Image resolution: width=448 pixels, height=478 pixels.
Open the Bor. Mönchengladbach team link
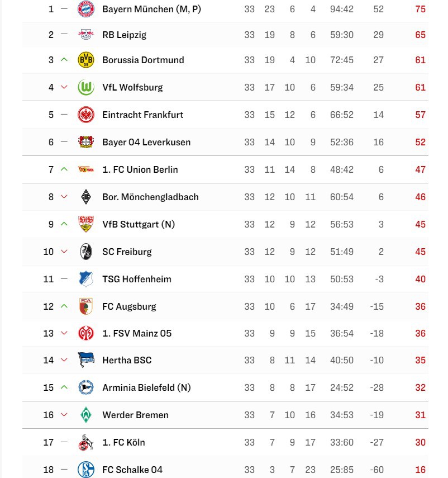coord(150,197)
